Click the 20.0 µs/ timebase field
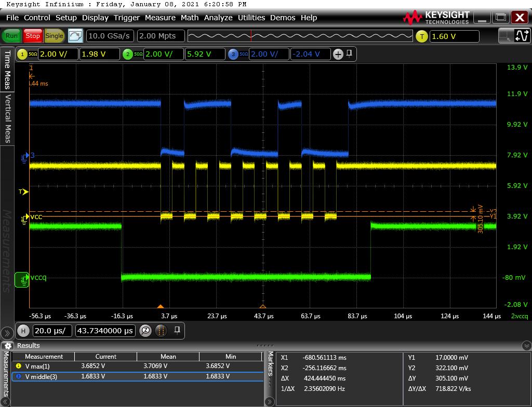This screenshot has width=532, height=407. [x=52, y=331]
